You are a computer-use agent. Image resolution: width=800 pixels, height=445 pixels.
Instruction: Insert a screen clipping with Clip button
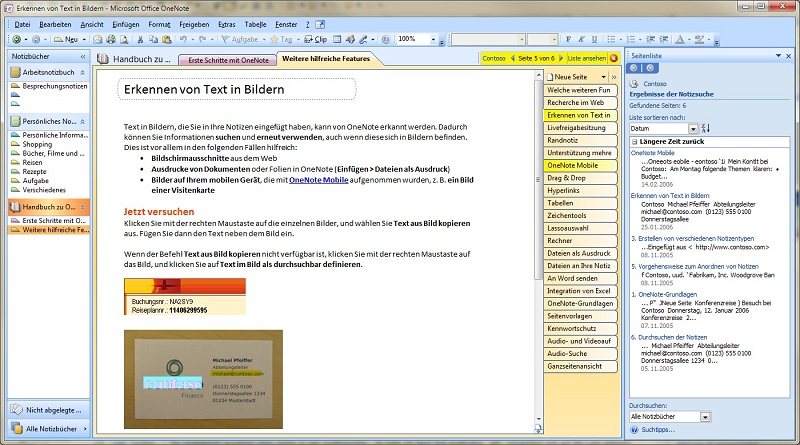tap(316, 39)
